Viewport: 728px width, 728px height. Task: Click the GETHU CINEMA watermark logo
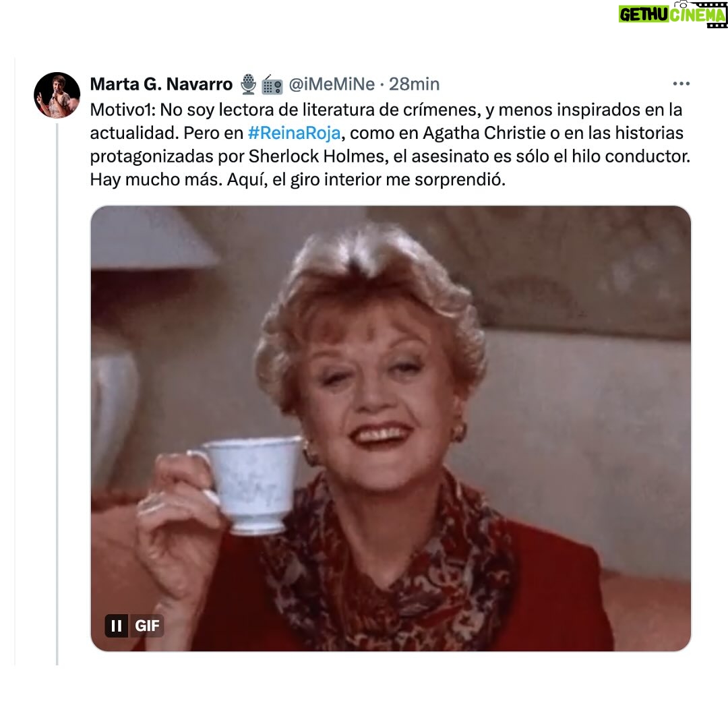click(x=672, y=14)
